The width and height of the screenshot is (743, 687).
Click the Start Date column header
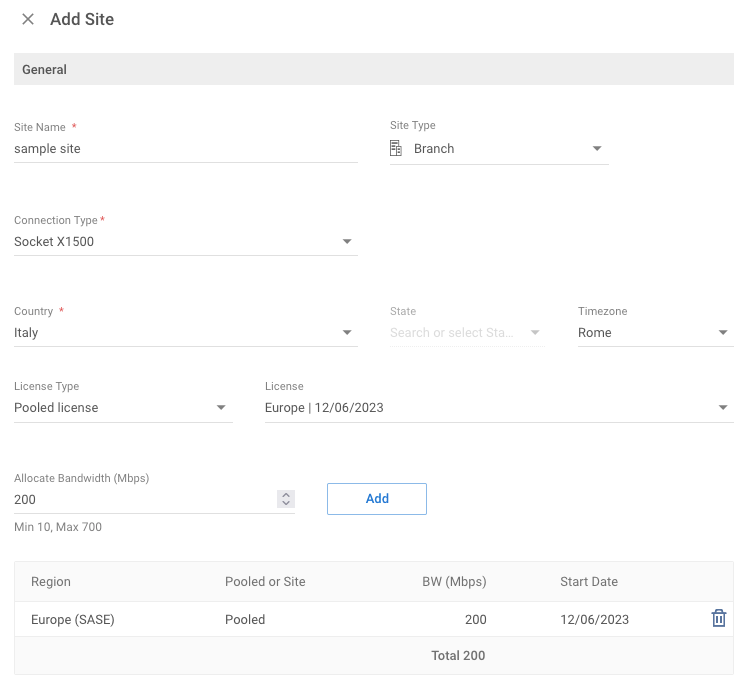589,582
